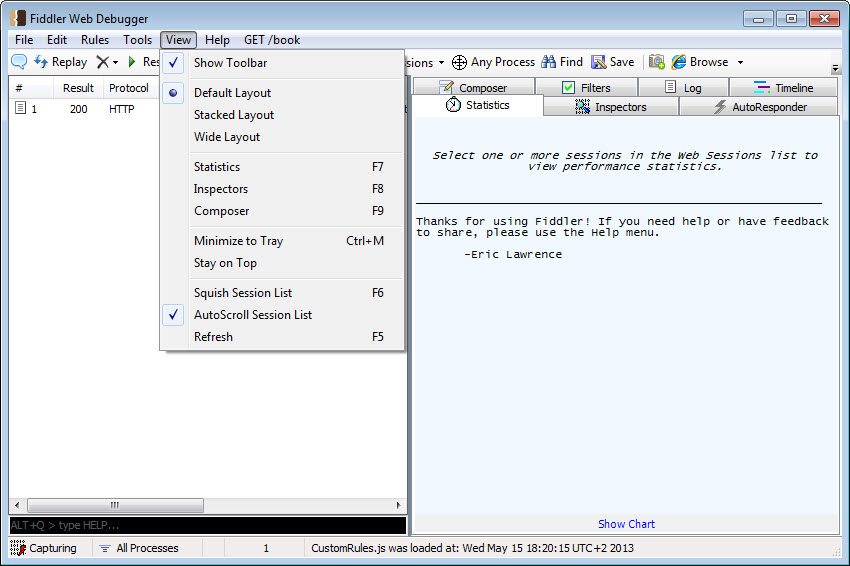This screenshot has width=850, height=566.
Task: Click the camera screenshot icon
Action: [x=656, y=62]
